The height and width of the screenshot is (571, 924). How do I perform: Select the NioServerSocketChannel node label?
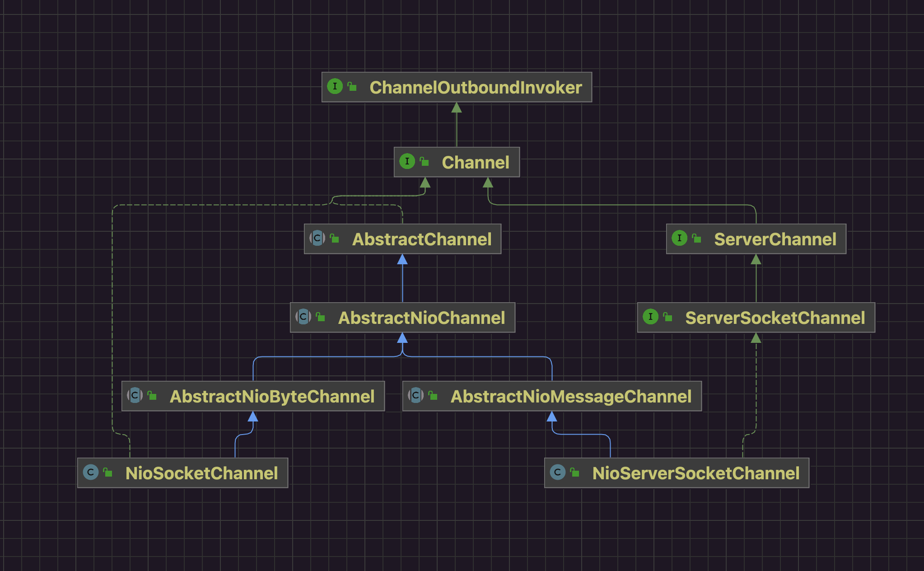coord(695,473)
